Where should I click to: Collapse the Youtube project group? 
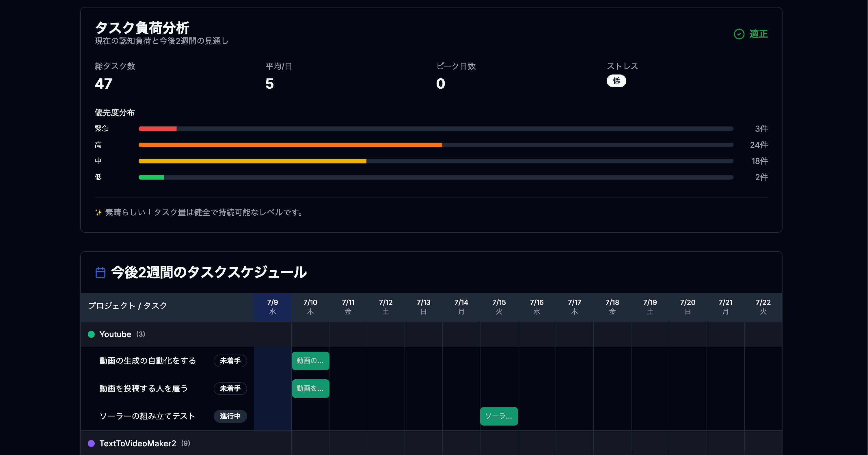115,334
